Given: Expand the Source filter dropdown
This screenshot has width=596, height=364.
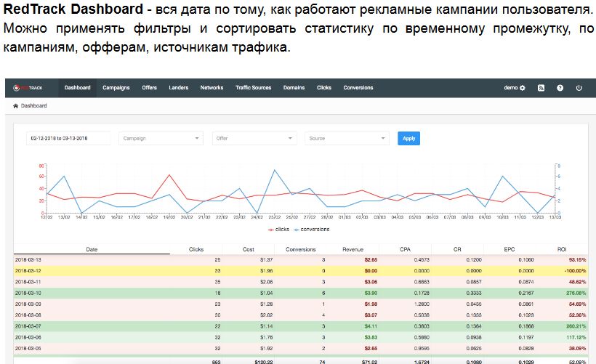Looking at the screenshot, I should 347,138.
